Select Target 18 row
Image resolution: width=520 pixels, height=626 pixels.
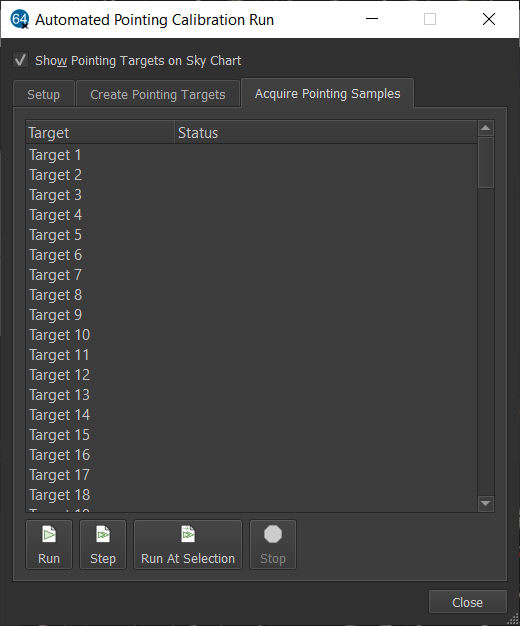(x=252, y=495)
